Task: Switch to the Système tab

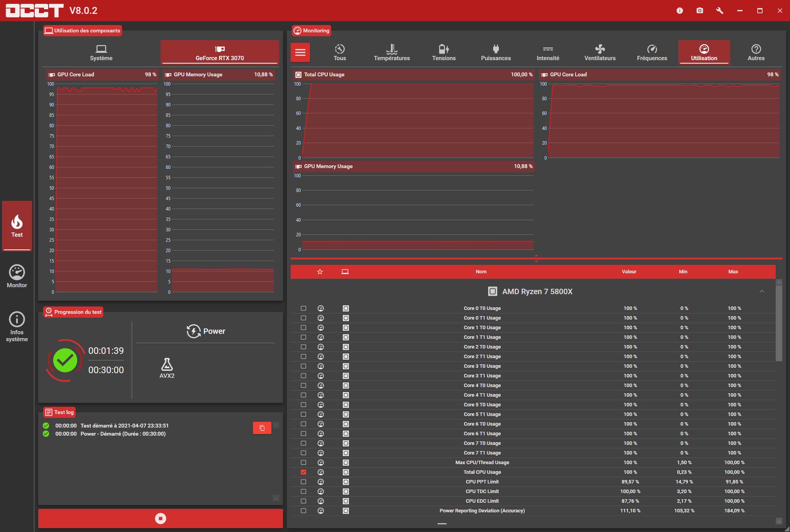Action: [x=101, y=52]
